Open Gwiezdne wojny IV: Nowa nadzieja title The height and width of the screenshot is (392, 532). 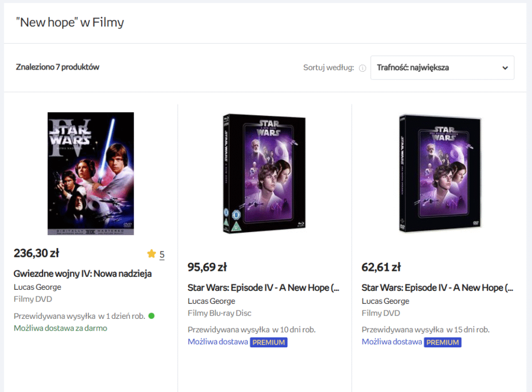pyautogui.click(x=83, y=273)
